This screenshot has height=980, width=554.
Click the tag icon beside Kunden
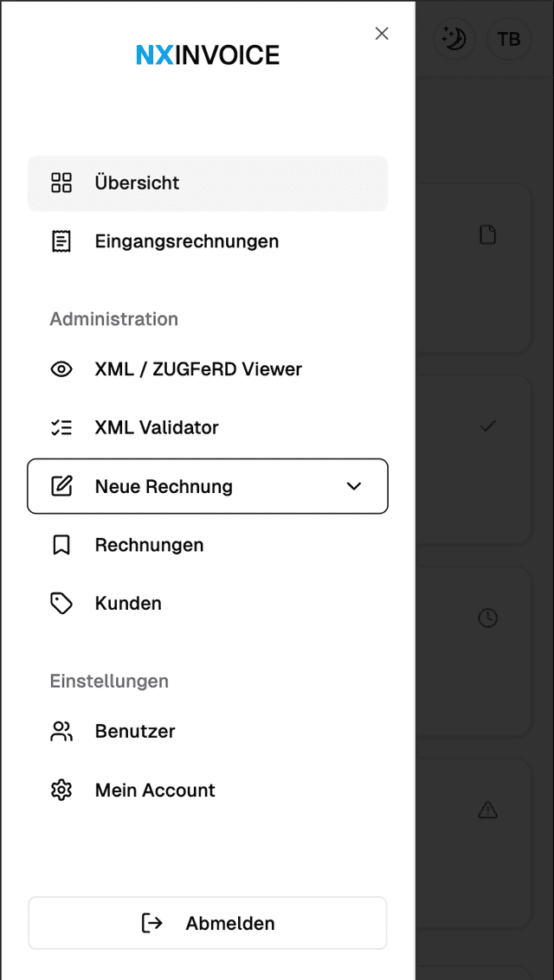coord(61,604)
